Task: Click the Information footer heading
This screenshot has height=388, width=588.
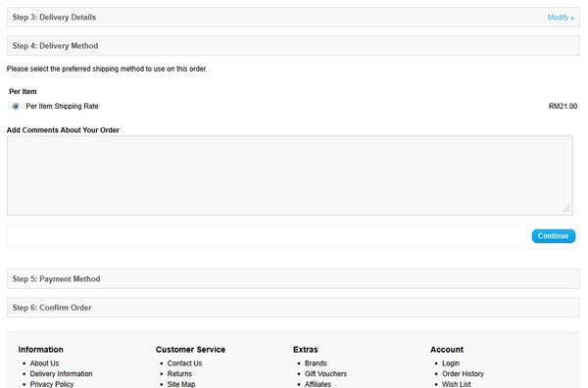Action: [x=40, y=350]
